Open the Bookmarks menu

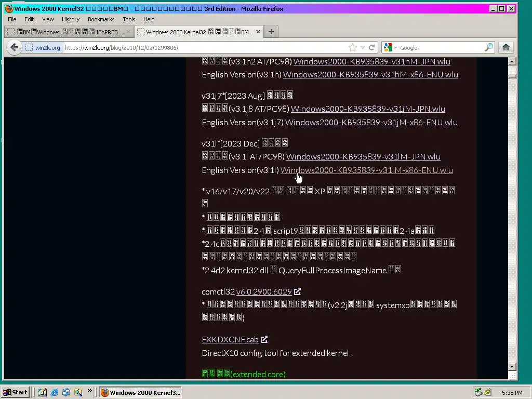pyautogui.click(x=101, y=19)
